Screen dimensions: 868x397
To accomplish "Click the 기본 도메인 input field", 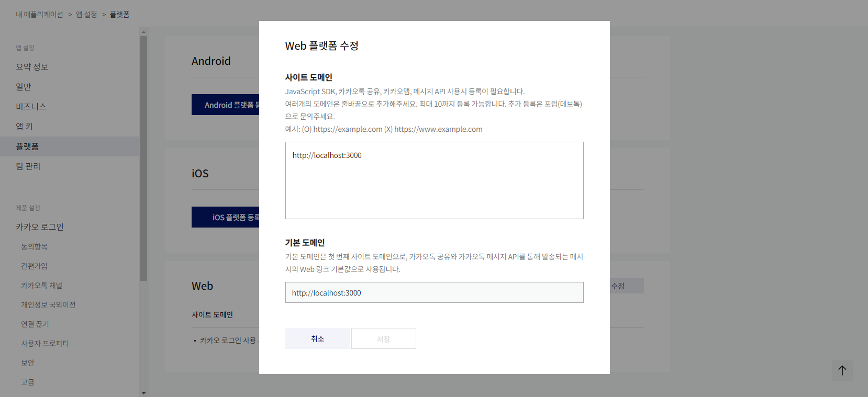I will tap(435, 292).
